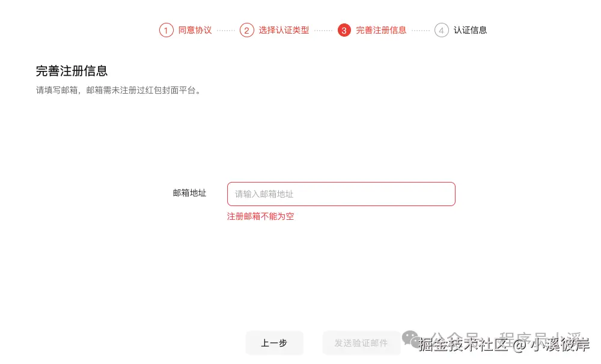Open the 选择认证类型 step label
Screen dimensions: 601x364
pyautogui.click(x=284, y=29)
